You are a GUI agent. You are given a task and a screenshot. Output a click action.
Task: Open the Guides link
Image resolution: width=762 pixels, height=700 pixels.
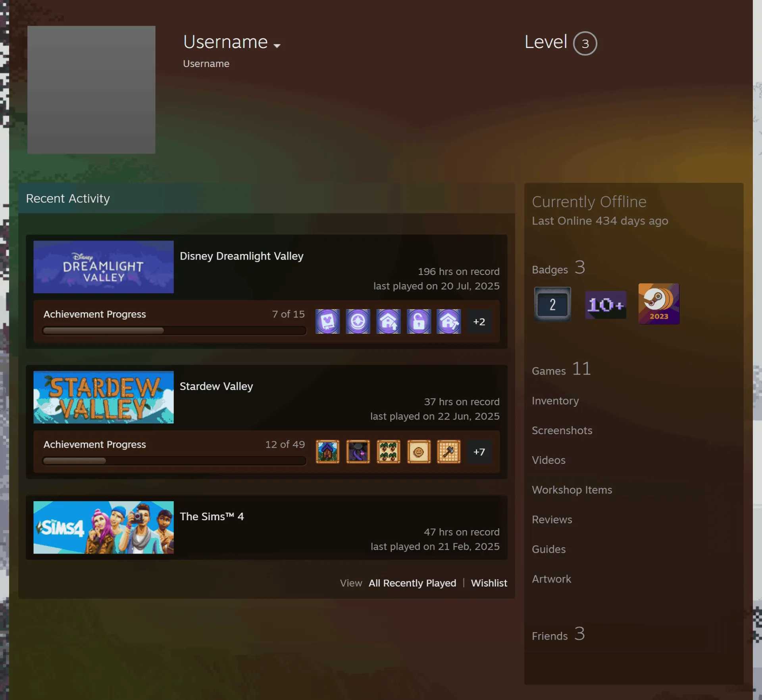pyautogui.click(x=548, y=550)
